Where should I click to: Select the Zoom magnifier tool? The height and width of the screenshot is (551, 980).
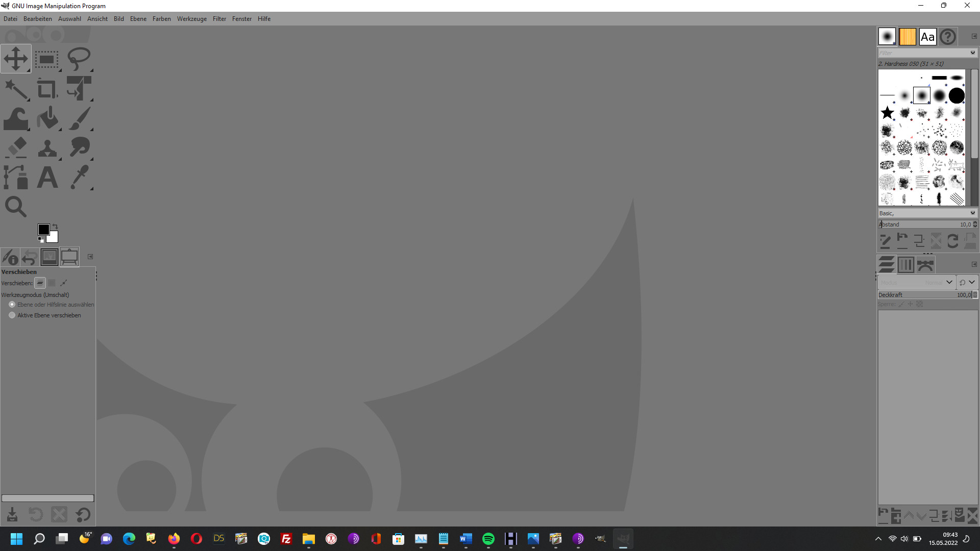(x=15, y=207)
